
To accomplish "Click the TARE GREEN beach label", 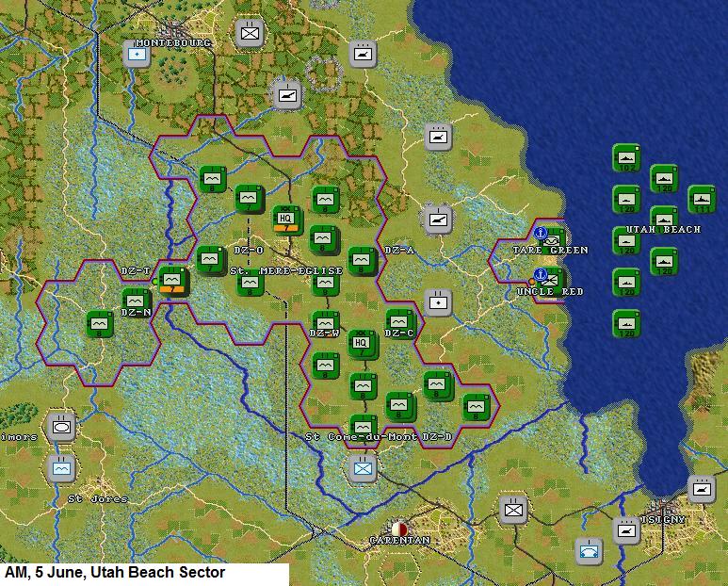I will [x=551, y=251].
